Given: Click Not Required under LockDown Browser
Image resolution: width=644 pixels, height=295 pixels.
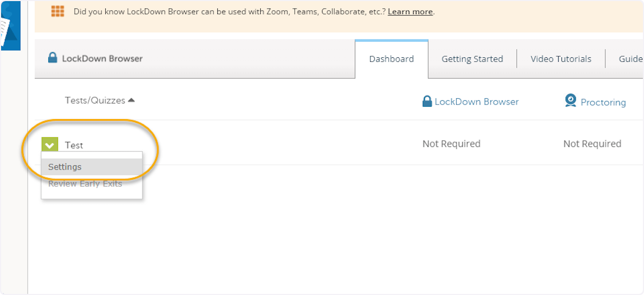Looking at the screenshot, I should tap(451, 144).
